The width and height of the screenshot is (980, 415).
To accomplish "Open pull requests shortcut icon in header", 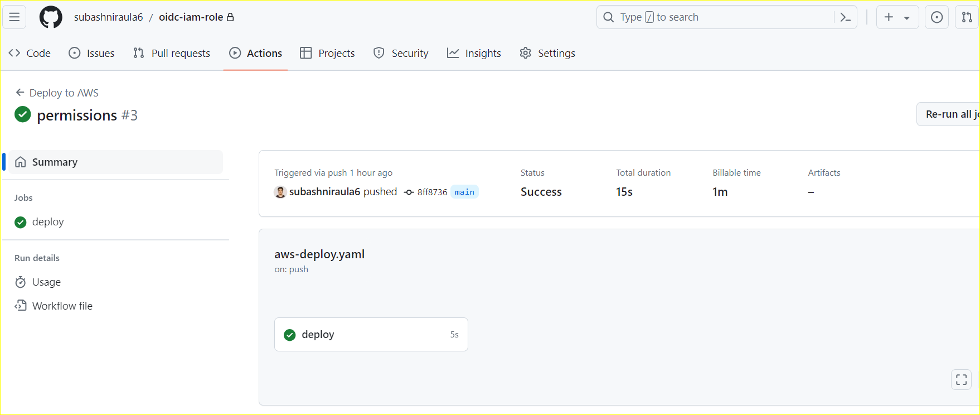I will click(x=967, y=17).
